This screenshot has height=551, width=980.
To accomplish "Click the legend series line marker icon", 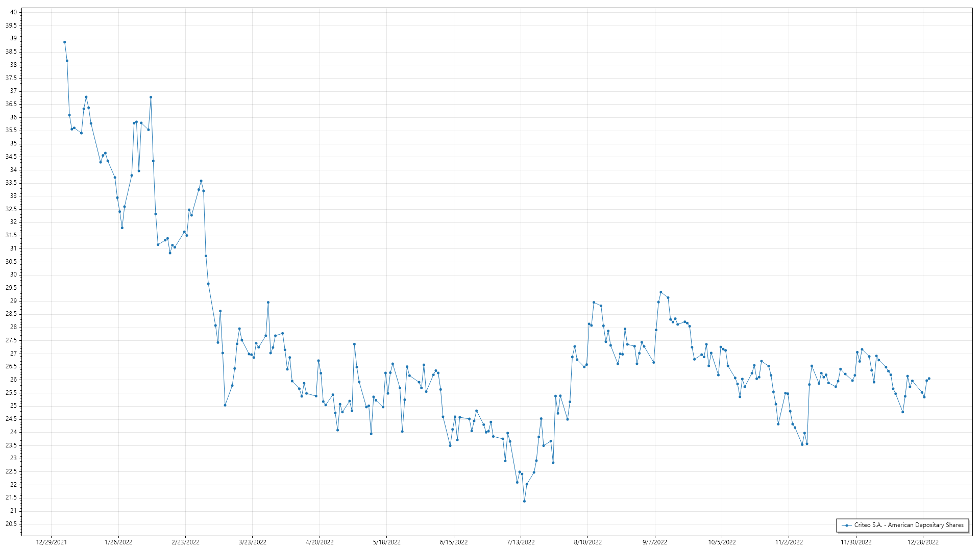I will click(x=847, y=525).
